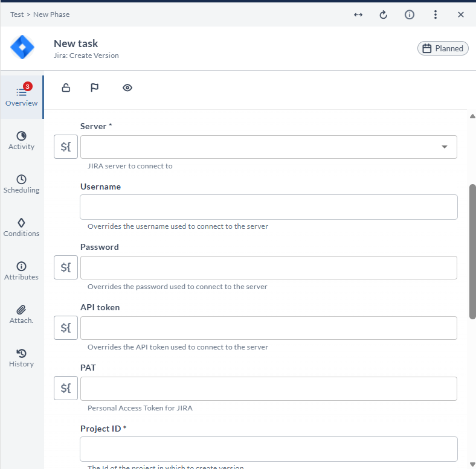Switch to the Overview tab
476x469 pixels.
point(22,97)
